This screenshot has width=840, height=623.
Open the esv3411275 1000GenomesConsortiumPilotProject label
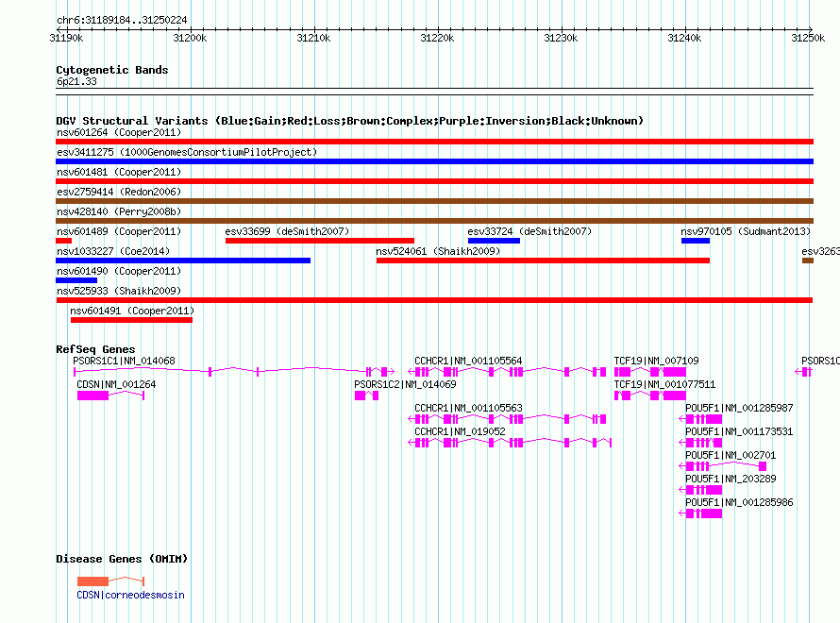[187, 152]
